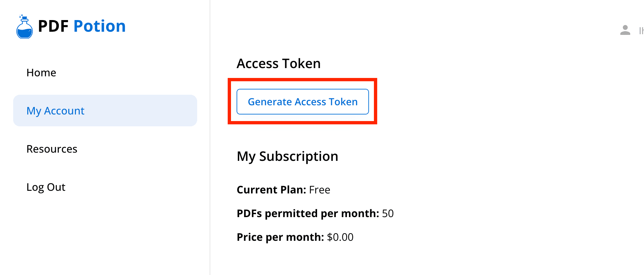Select My Account in the sidebar

coord(105,111)
